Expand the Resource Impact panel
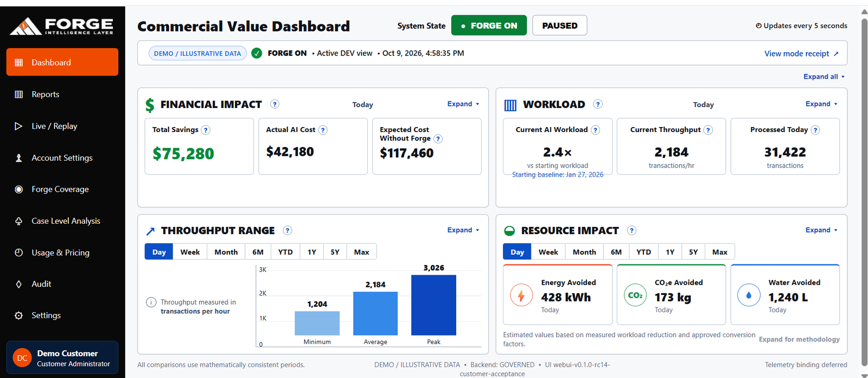 click(x=821, y=230)
